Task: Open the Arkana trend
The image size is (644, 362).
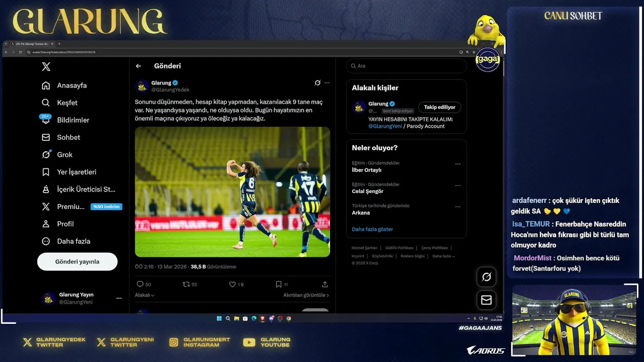Action: (x=361, y=213)
